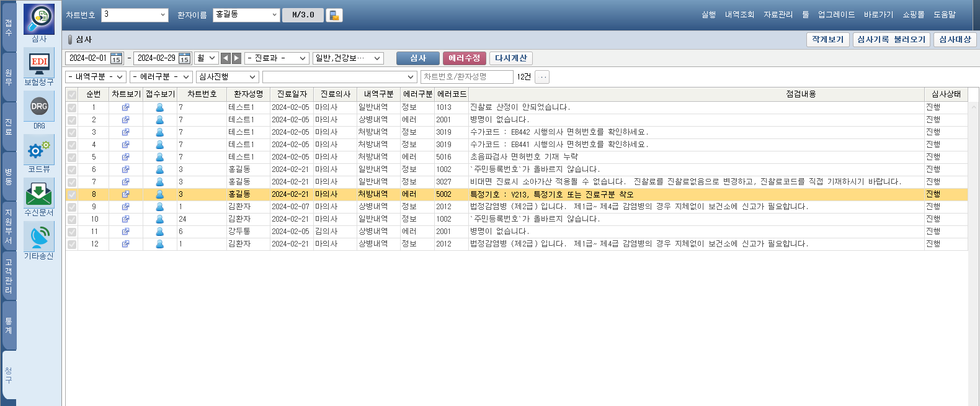Viewport: 980px width, 406px height.
Task: Toggle the select-all checkbox in the table header
Action: [72, 94]
